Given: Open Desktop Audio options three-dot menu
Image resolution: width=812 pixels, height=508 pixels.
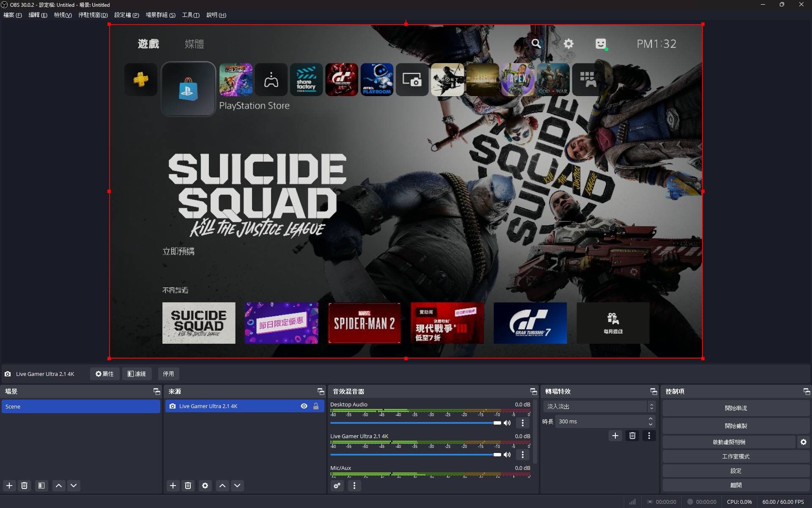Looking at the screenshot, I should click(x=523, y=423).
